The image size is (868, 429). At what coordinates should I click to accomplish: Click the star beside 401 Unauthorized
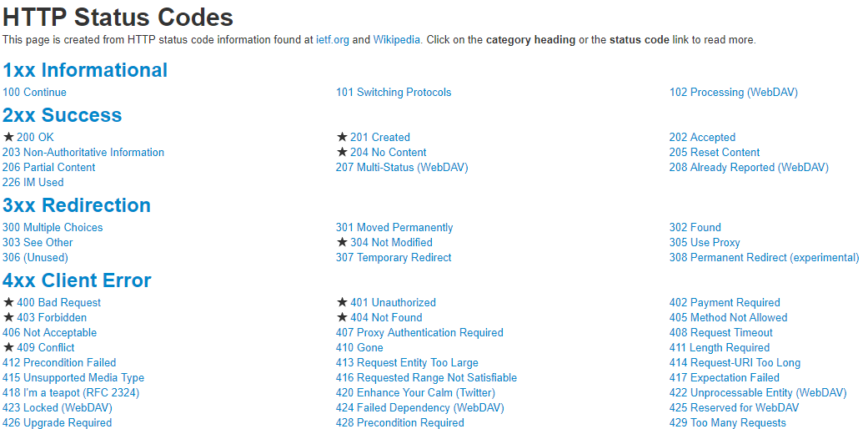tap(342, 302)
